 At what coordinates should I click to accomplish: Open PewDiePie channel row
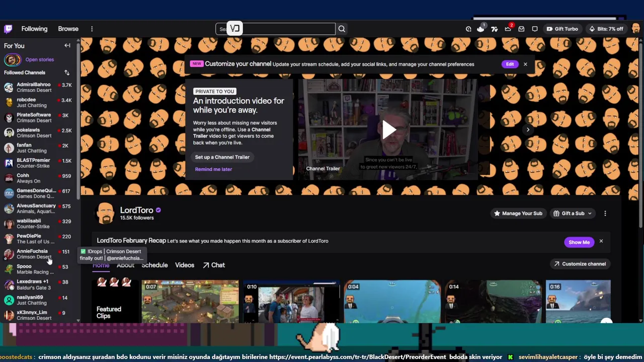38,238
